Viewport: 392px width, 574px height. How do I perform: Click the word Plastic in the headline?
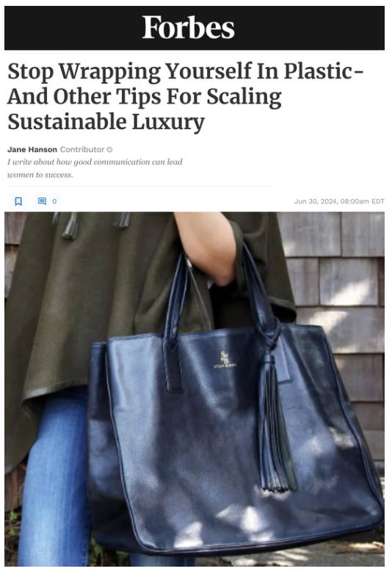coord(323,71)
